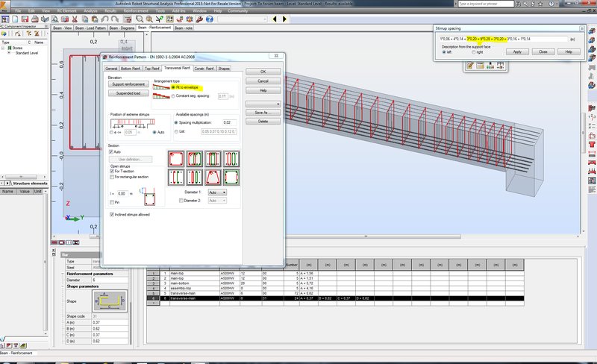This screenshot has width=597, height=364.
Task: Click the Zoom magnifier toolbar icon
Action: click(x=140, y=19)
